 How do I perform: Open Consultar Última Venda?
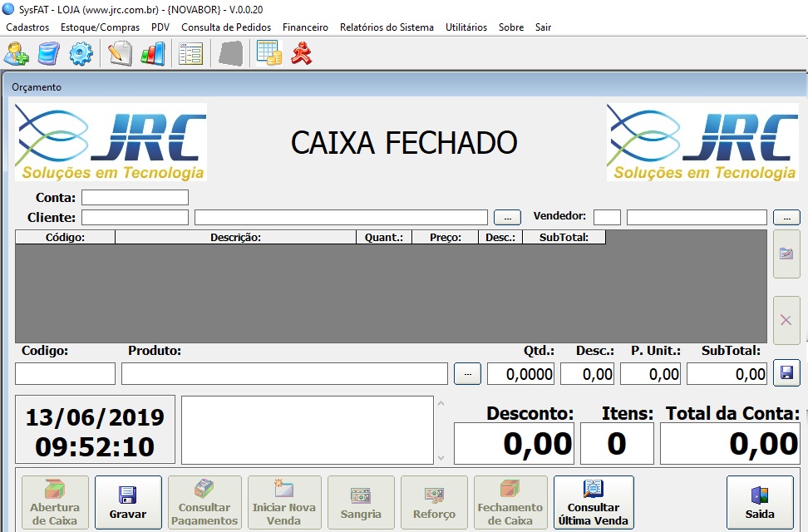[594, 501]
